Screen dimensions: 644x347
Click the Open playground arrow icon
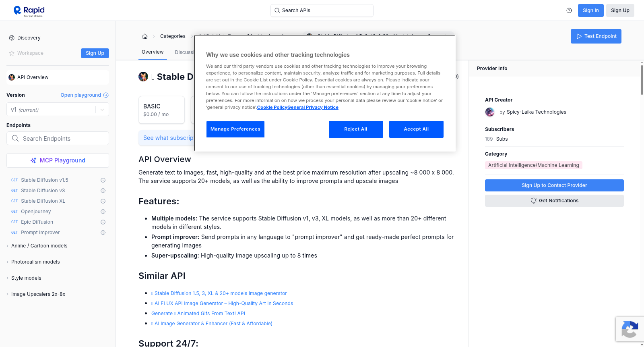(x=106, y=95)
